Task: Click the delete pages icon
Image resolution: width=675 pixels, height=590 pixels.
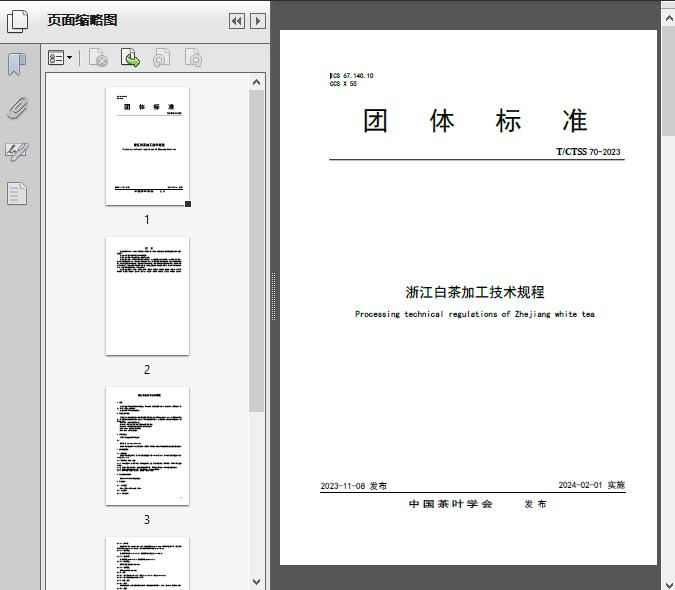Action: pyautogui.click(x=98, y=59)
